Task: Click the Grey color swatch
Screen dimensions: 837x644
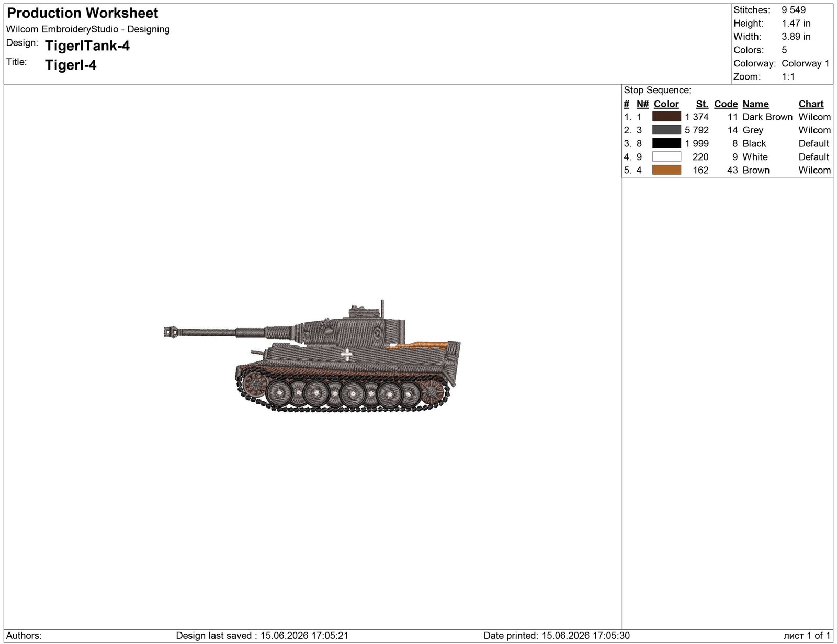Action: 666,130
